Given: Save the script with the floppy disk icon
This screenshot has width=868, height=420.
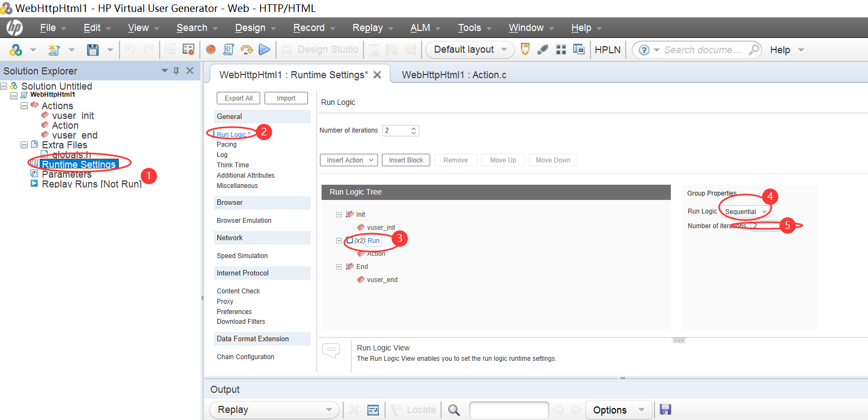Looking at the screenshot, I should (x=93, y=50).
